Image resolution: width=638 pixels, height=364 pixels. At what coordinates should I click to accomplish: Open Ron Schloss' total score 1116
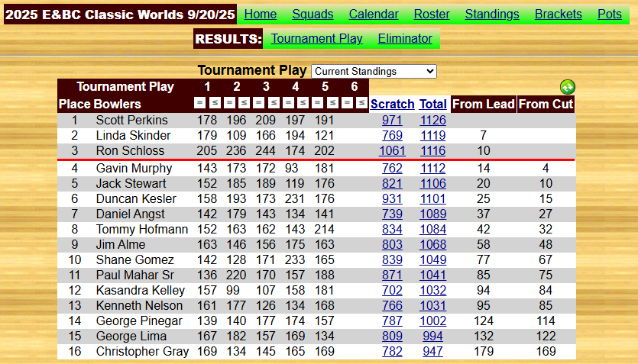[x=432, y=151]
